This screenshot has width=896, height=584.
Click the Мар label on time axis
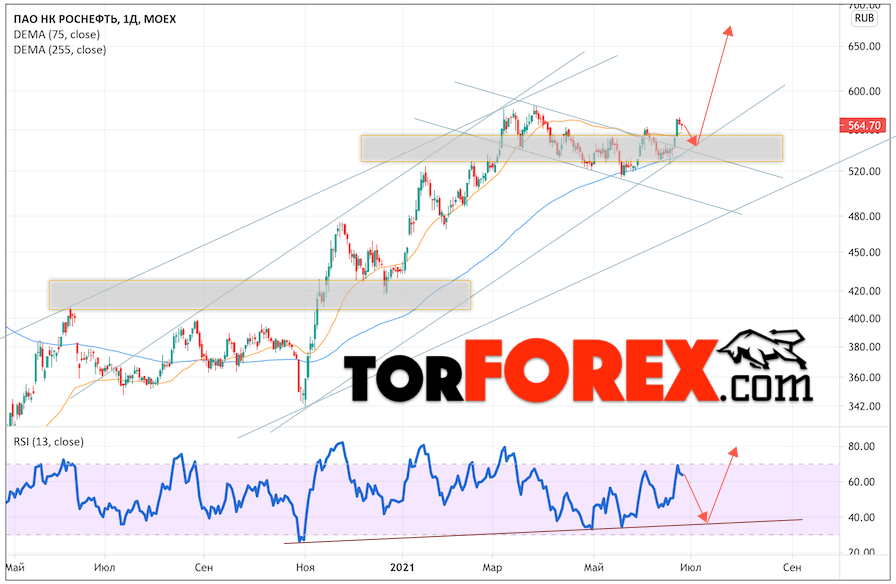pyautogui.click(x=492, y=567)
